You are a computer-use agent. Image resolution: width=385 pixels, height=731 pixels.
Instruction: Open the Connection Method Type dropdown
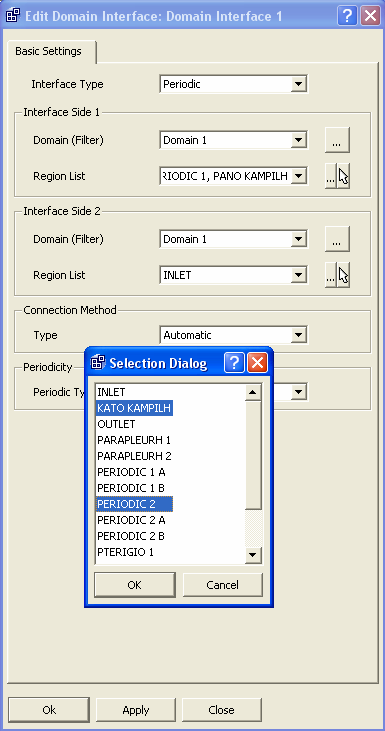coord(298,335)
